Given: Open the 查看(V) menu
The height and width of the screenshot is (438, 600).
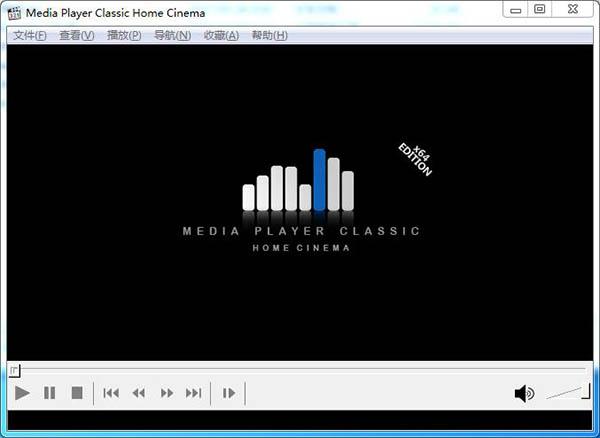Looking at the screenshot, I should [77, 36].
